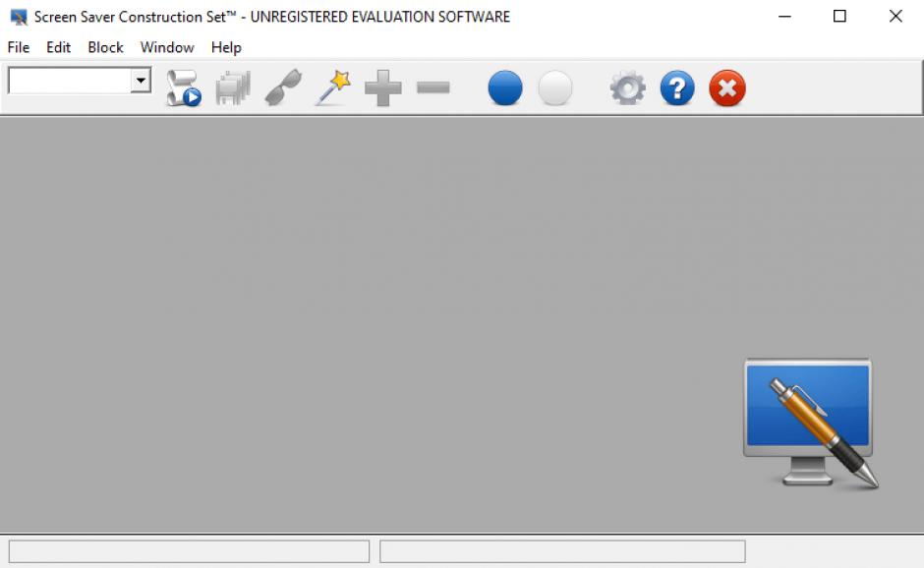Click the monitor with pen logo

810,424
